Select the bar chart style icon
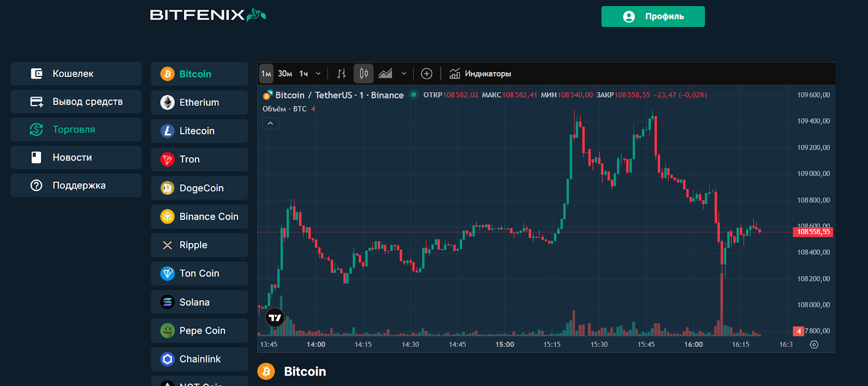 (341, 74)
